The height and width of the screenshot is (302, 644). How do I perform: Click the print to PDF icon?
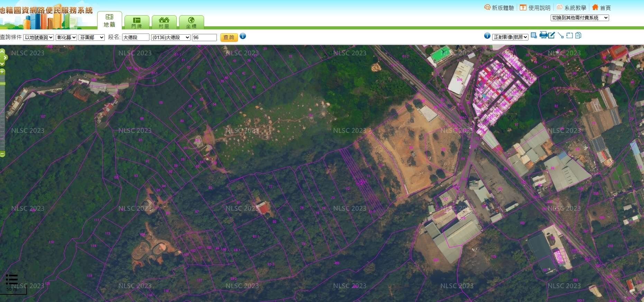543,35
